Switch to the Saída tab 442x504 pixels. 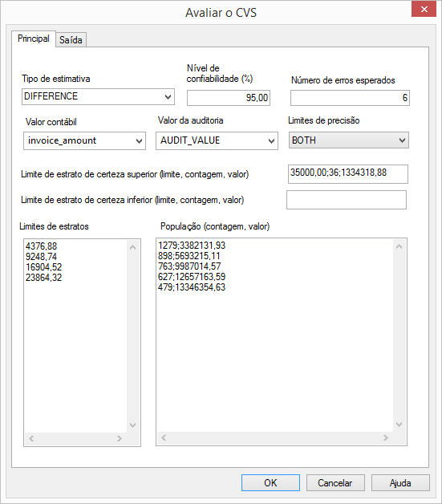[x=71, y=40]
